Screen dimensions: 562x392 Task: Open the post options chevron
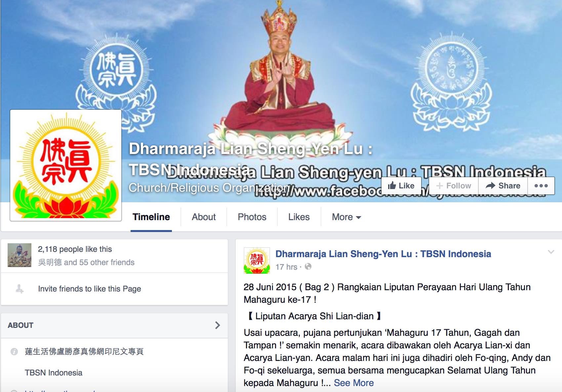[x=551, y=252]
